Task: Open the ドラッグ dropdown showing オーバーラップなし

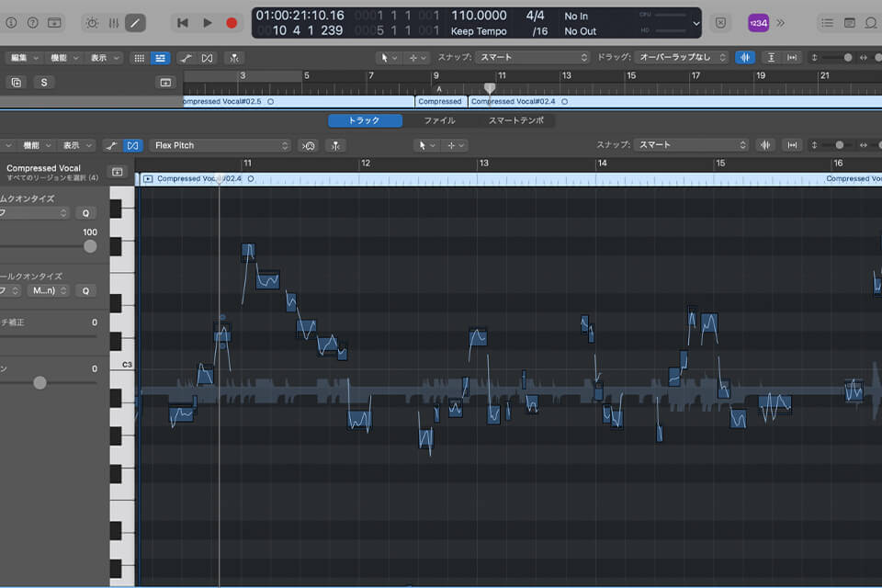Action: [682, 57]
